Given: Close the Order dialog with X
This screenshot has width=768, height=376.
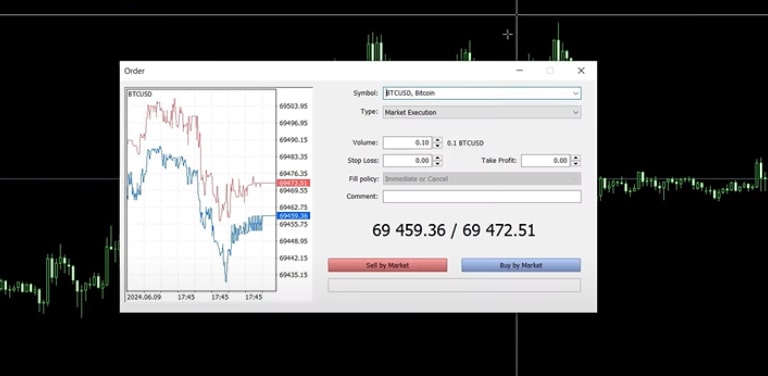Looking at the screenshot, I should pos(581,70).
